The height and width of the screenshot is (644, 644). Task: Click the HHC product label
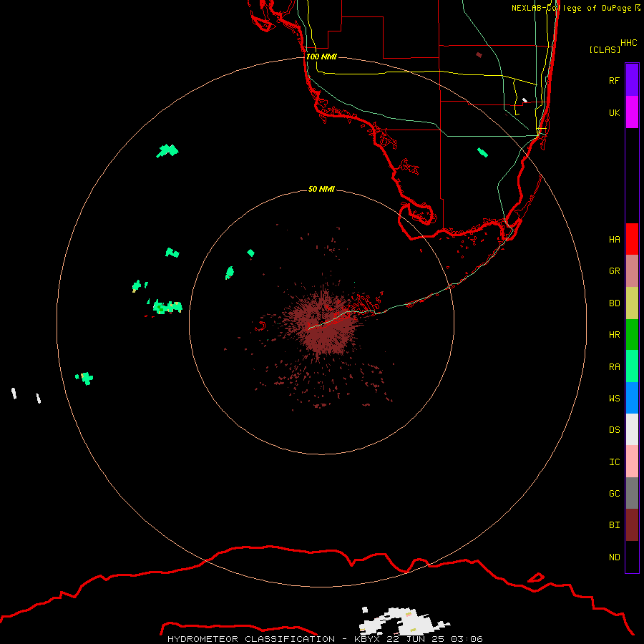628,43
